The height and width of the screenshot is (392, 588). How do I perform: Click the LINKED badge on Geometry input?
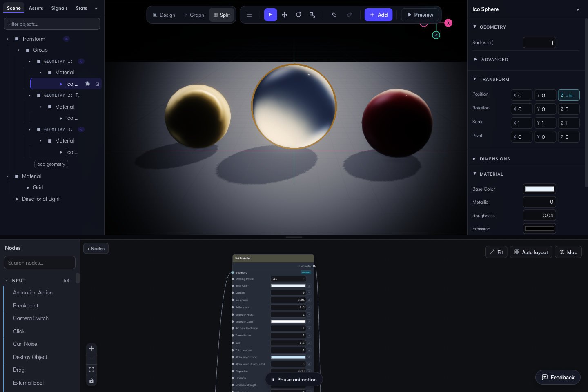tap(306, 272)
